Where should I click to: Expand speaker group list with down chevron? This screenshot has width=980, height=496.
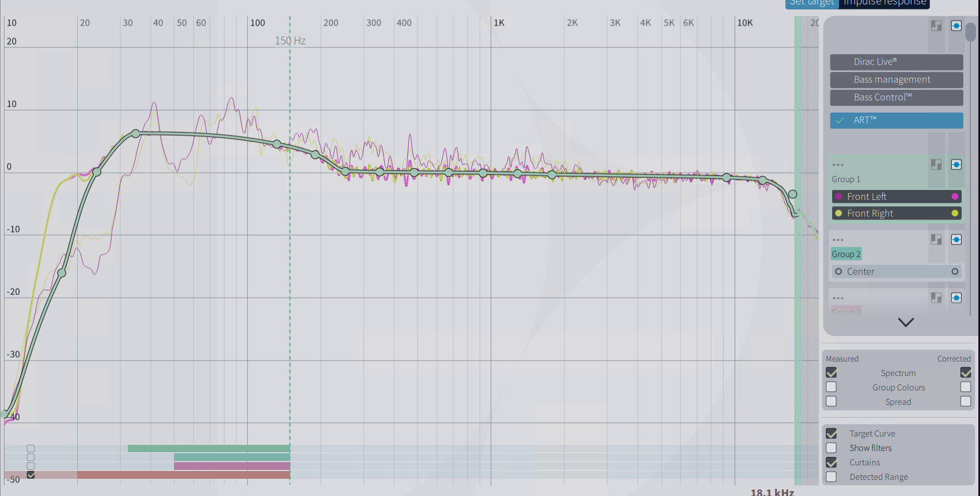point(906,322)
